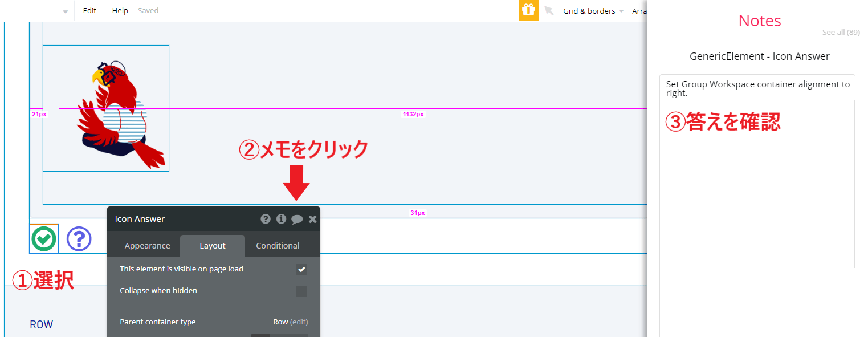This screenshot has height=337, width=868.
Task: Close the Icon Answer property editor
Action: point(312,218)
